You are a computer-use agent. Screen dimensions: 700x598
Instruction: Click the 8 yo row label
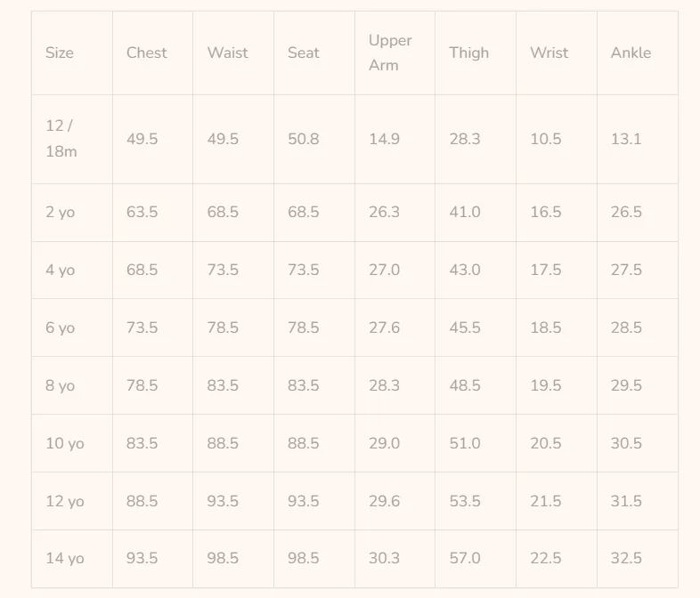(x=72, y=385)
